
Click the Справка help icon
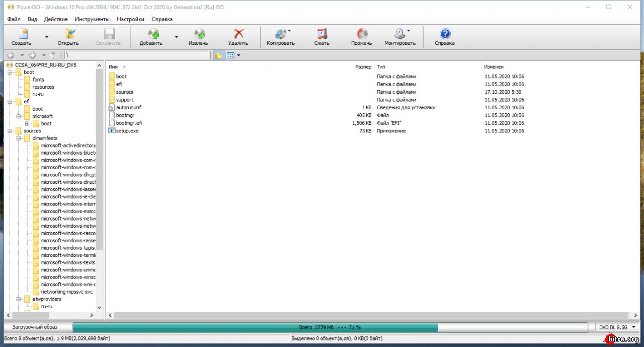pyautogui.click(x=445, y=34)
